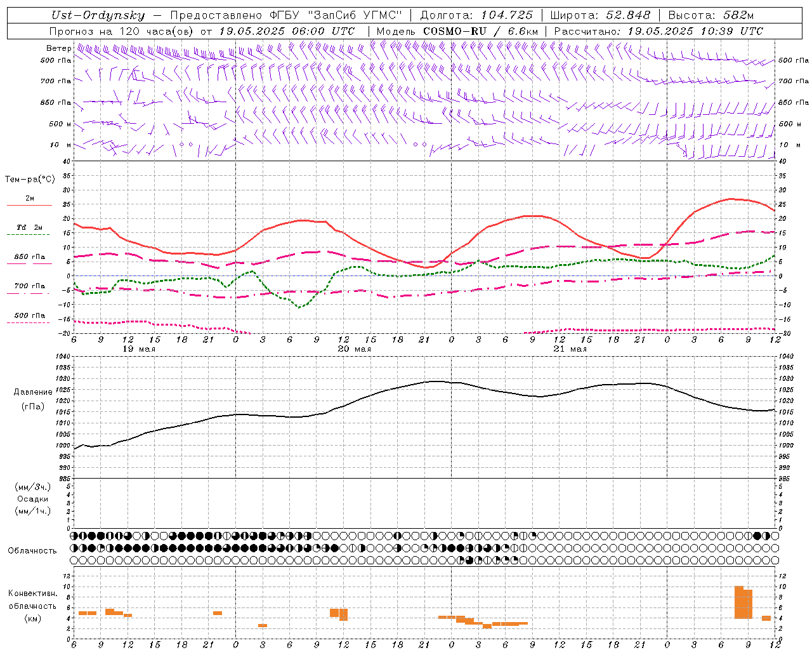Image resolution: width=812 pixels, height=650 pixels.
Task: Click the 2м red line legend entry
Action: click(29, 201)
